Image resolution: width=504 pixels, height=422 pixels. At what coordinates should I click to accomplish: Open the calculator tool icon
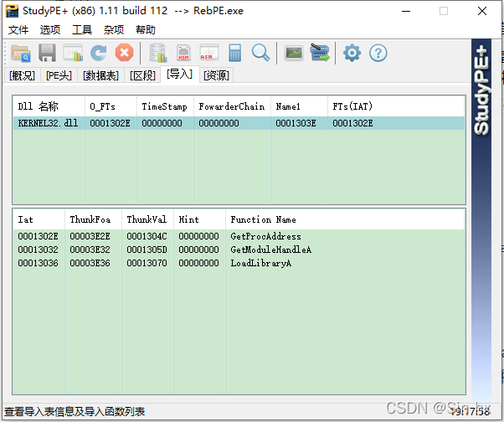pos(234,53)
